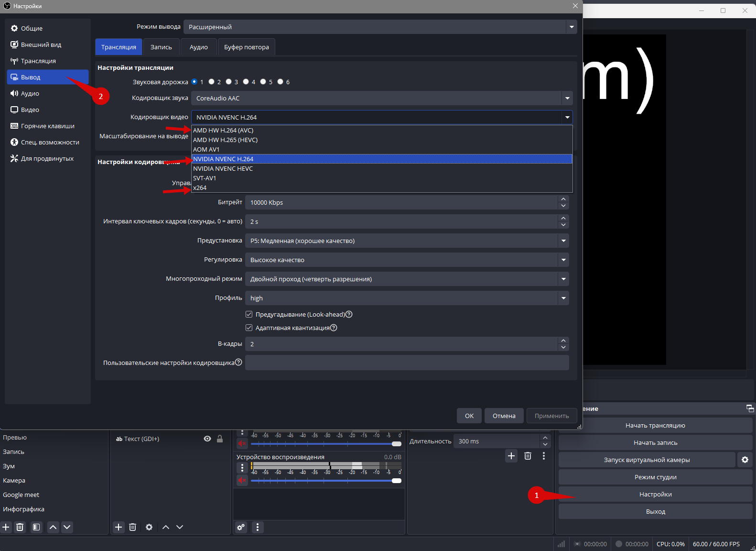Viewport: 756px width, 551px height.
Task: Add a scene transition with plus icon
Action: 511,456
